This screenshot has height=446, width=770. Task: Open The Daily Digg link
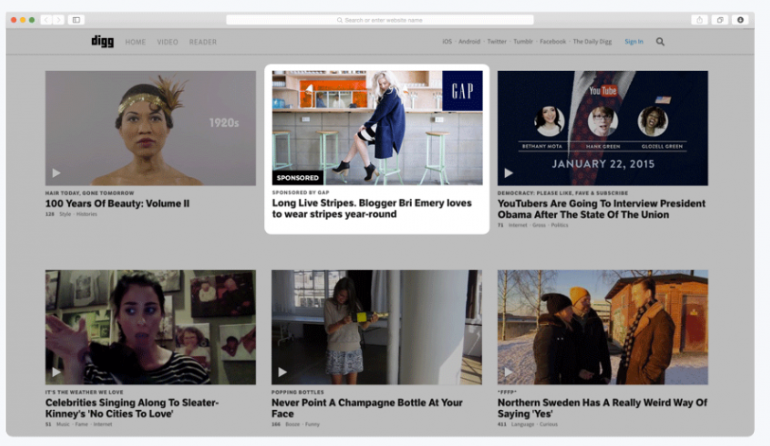pos(593,42)
